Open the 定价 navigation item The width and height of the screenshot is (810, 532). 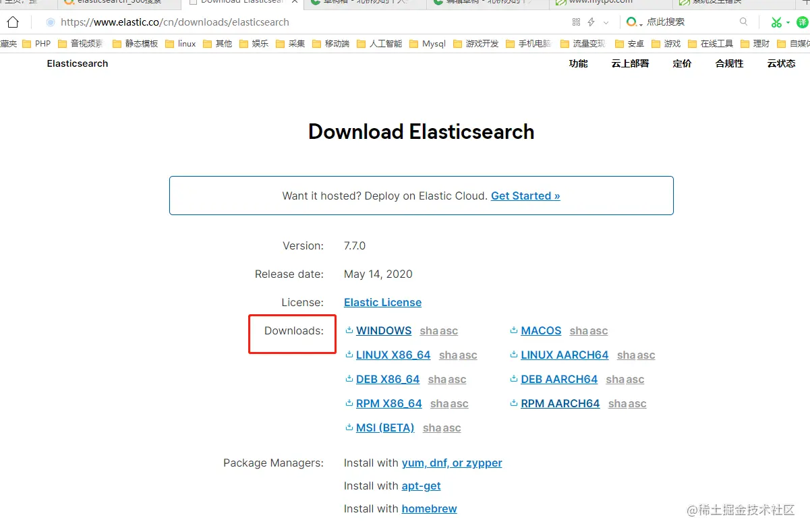pos(682,63)
